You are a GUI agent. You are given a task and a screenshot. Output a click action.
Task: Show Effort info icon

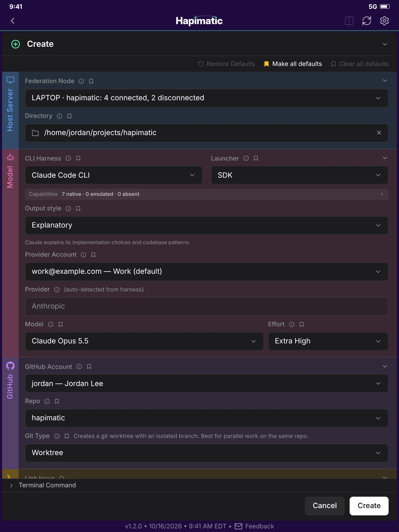292,324
